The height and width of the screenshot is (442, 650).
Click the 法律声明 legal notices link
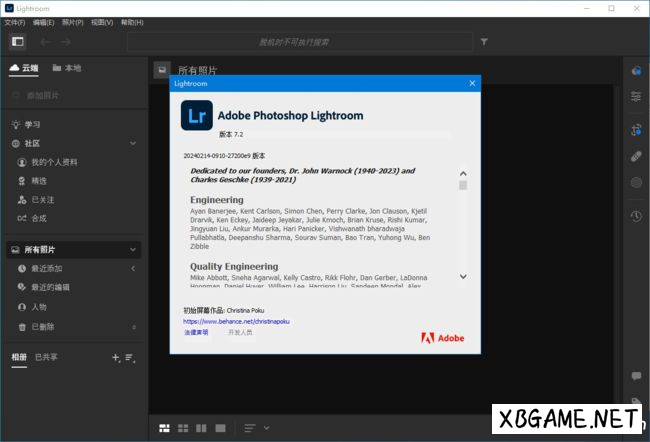[x=196, y=333]
